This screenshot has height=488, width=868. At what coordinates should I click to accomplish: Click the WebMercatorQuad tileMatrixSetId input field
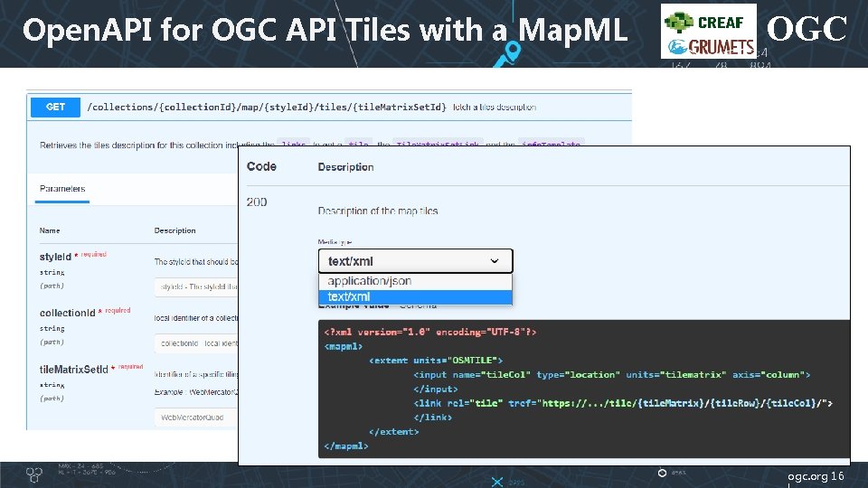pos(196,418)
